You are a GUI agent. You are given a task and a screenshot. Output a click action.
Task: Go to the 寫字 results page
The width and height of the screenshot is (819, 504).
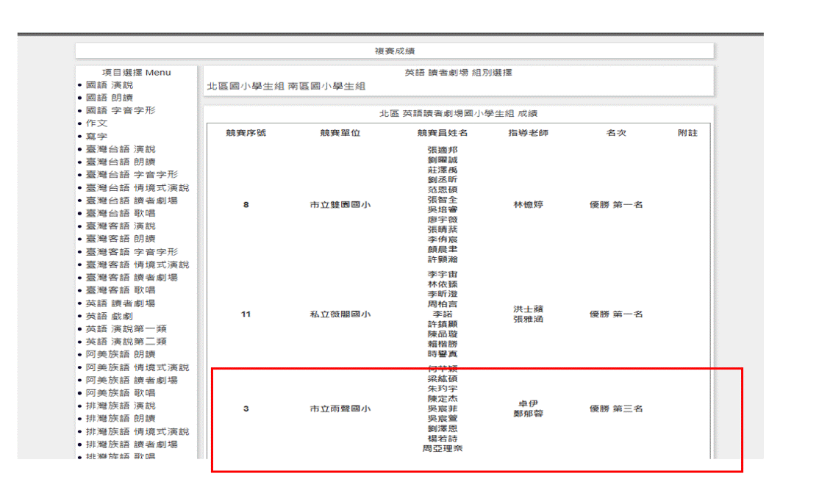(96, 136)
